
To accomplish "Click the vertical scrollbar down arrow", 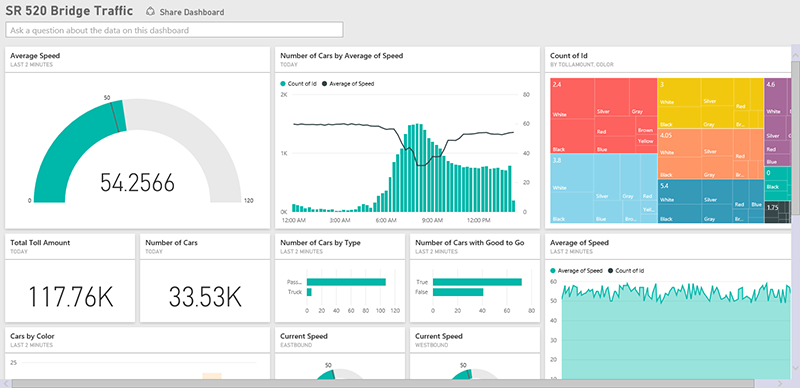I will [795, 368].
